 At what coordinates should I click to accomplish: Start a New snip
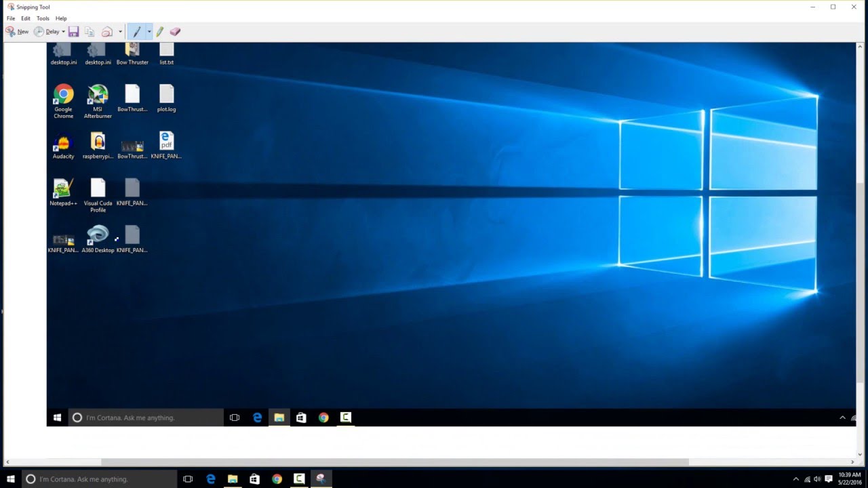pos(17,32)
